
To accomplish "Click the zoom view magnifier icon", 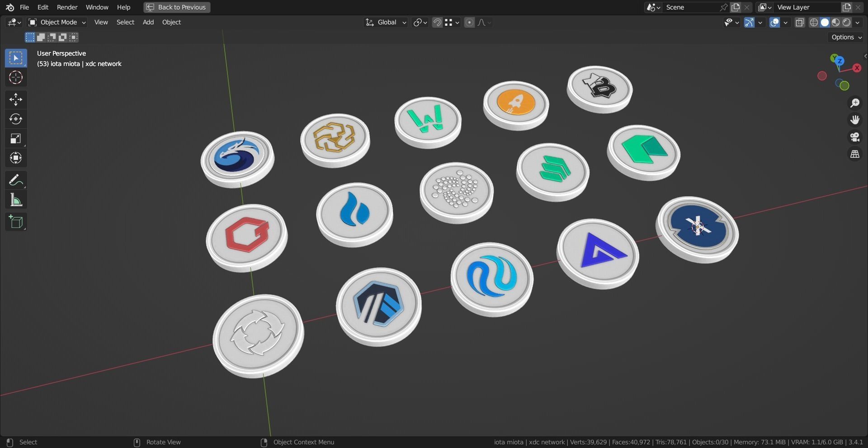I will click(x=854, y=103).
